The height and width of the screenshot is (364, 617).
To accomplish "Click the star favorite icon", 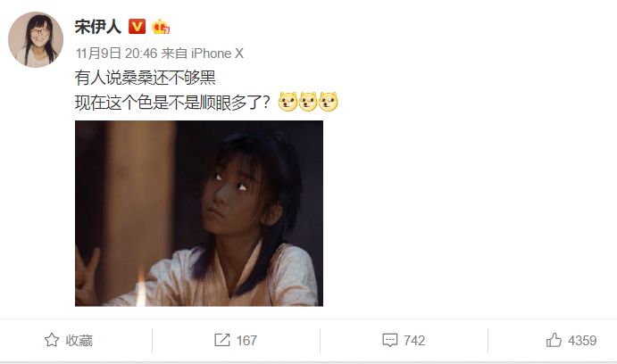I will (52, 340).
